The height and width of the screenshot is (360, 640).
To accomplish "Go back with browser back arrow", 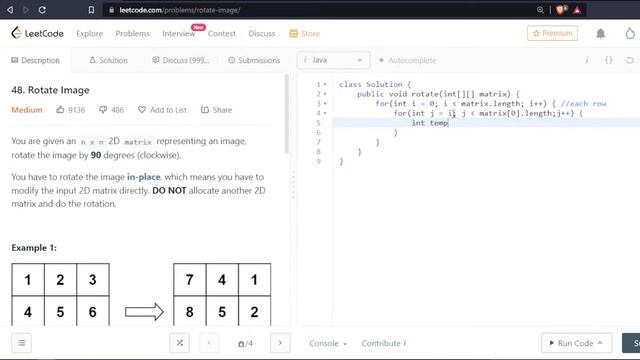I will pos(10,10).
